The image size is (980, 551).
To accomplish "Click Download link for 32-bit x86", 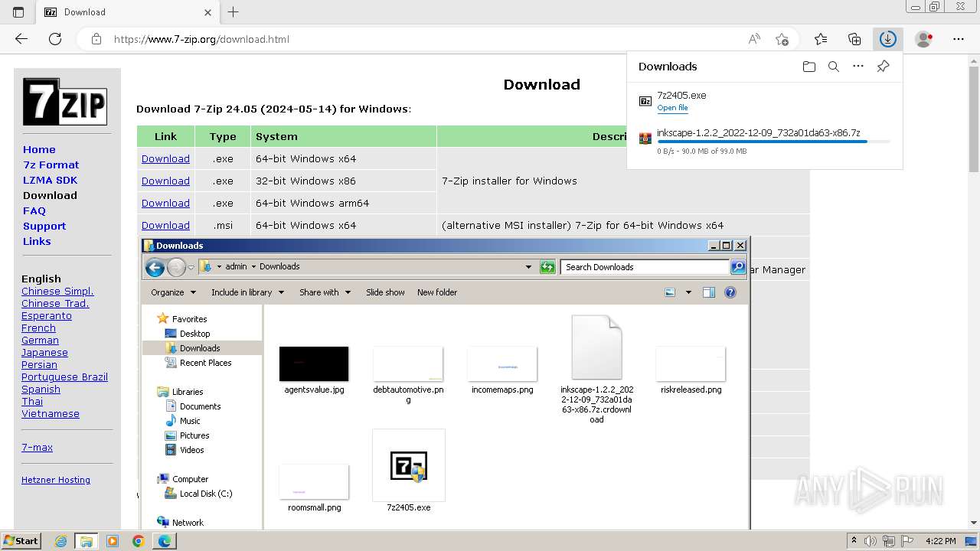I will tap(165, 181).
